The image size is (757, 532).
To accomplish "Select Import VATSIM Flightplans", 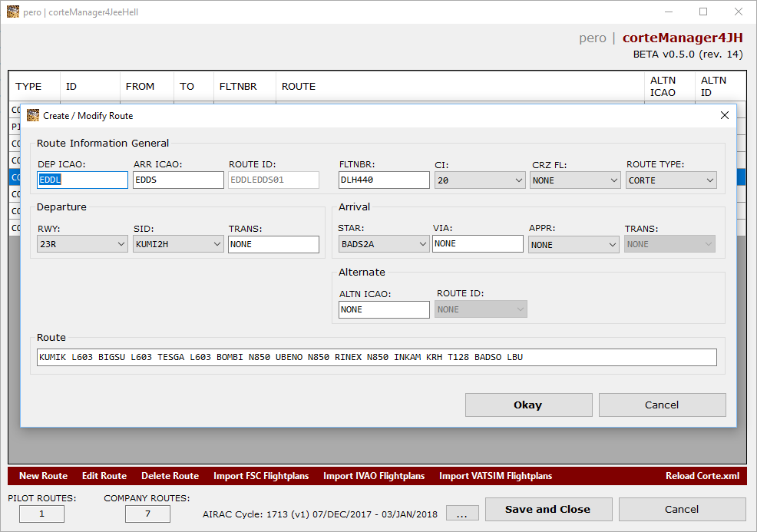I will click(x=496, y=476).
